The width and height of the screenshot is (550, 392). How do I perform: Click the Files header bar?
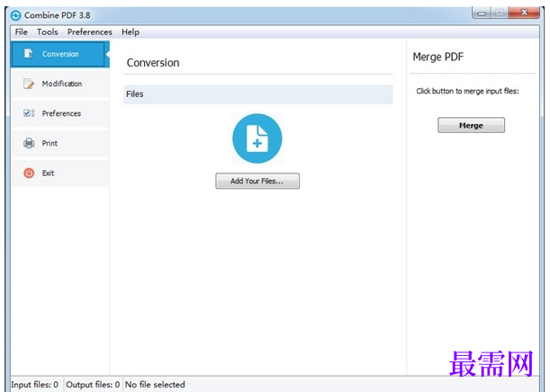[x=258, y=94]
